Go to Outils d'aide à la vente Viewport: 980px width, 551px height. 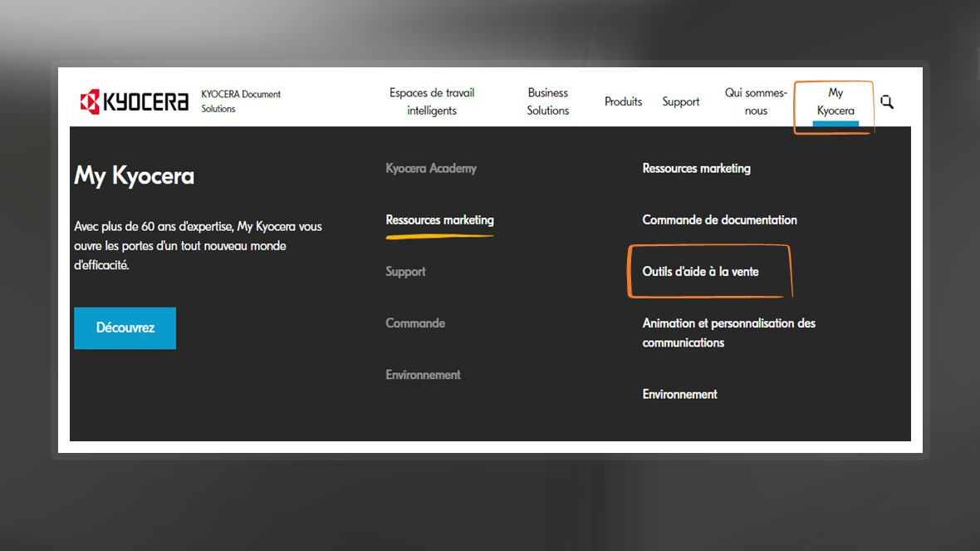tap(700, 272)
